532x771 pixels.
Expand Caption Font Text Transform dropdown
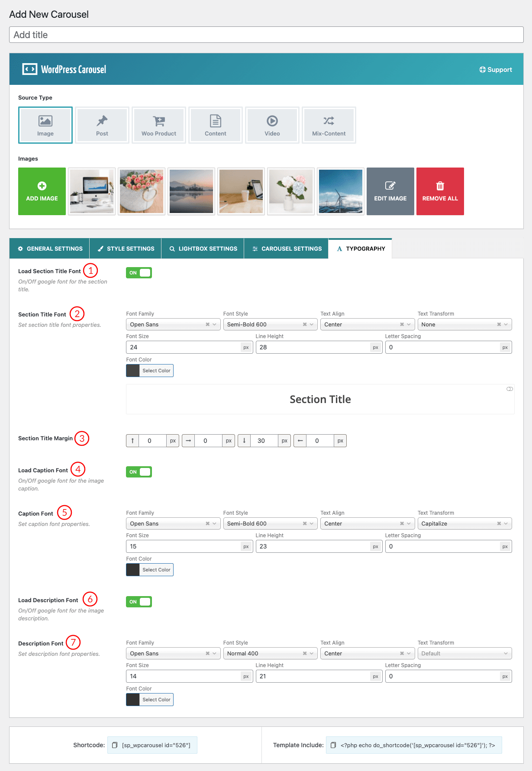[x=464, y=523]
